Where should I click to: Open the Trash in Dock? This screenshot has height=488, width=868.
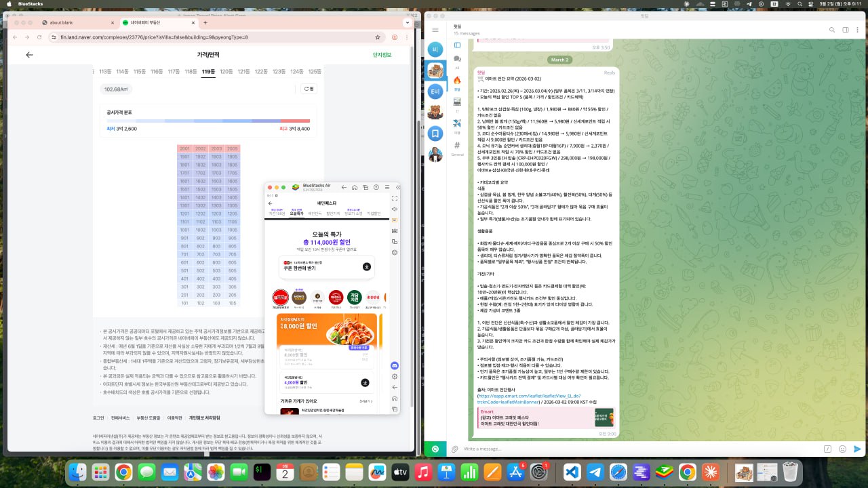point(789,472)
